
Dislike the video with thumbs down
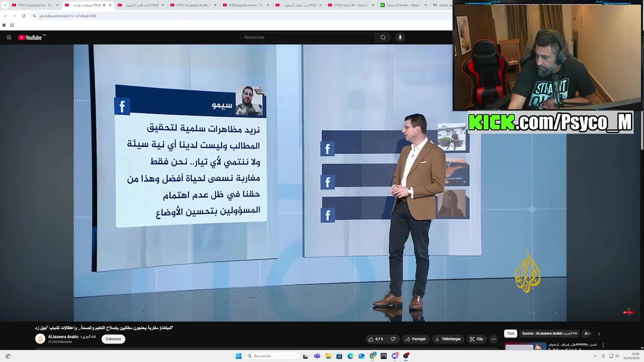[393, 339]
